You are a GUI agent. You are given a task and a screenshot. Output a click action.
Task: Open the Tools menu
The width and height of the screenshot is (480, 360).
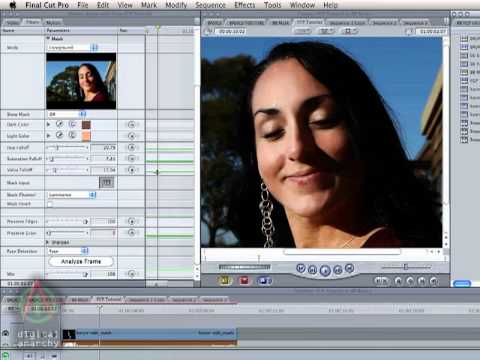point(272,5)
